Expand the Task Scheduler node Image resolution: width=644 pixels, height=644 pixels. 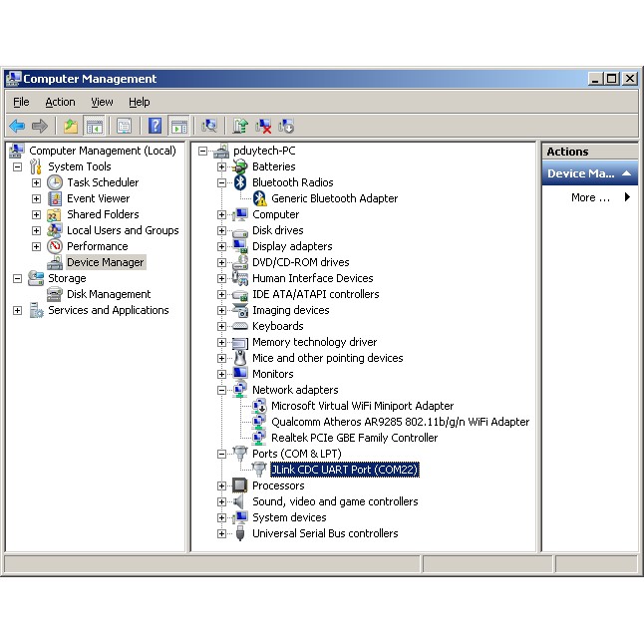(37, 182)
